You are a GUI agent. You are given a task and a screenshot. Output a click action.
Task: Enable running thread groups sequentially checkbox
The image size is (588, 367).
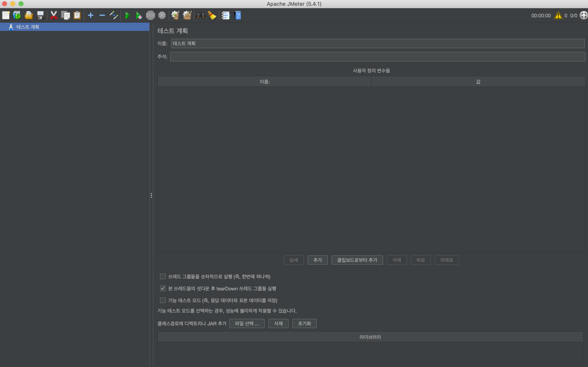click(163, 276)
